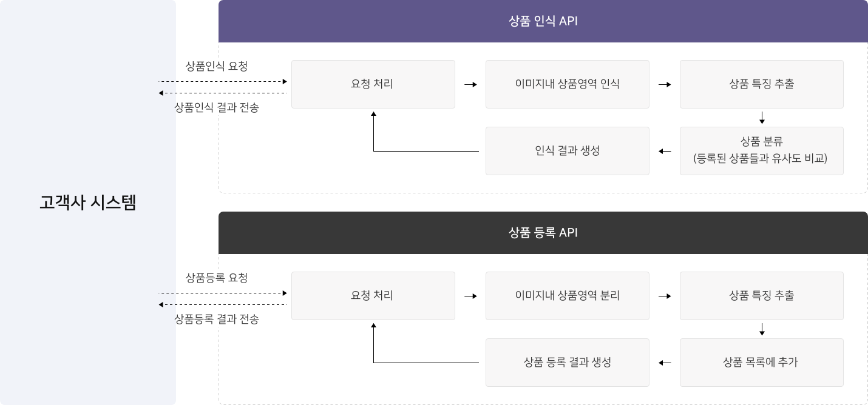Click the 상품 등록 API dark header
The image size is (868, 405).
pyautogui.click(x=543, y=233)
